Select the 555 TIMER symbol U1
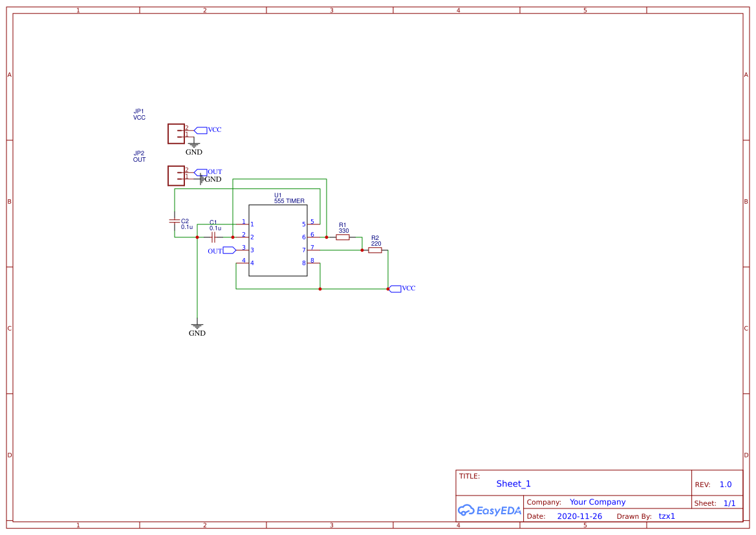Screen dimensions: 756x535 (278, 239)
